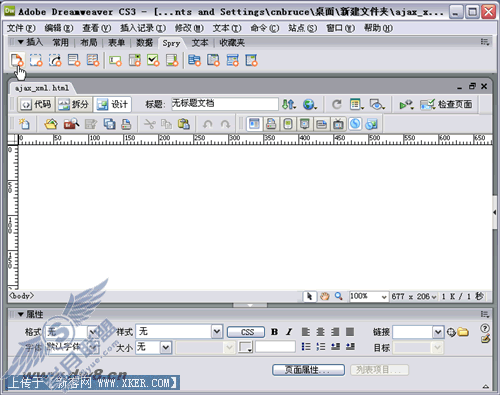Open Visual Aids eye icon

377,104
